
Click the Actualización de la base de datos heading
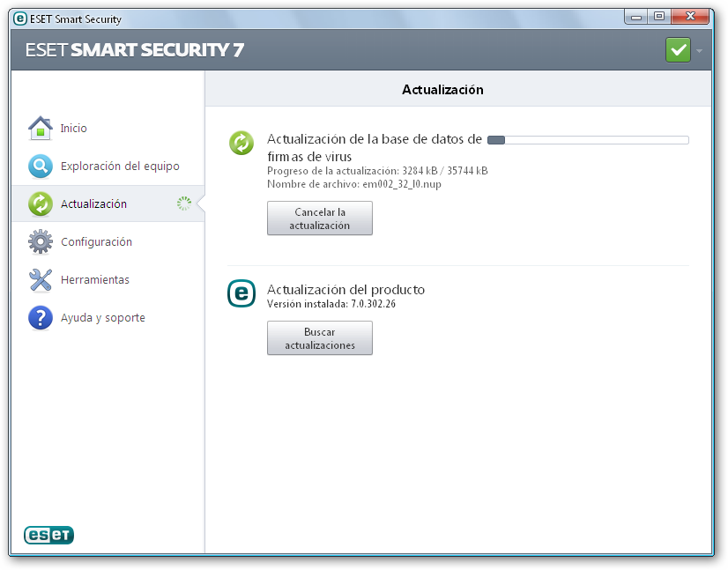(375, 148)
